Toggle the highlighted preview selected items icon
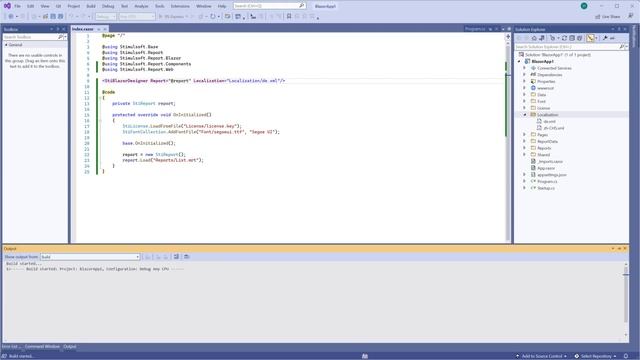Screen dimensions: 640x360 tap(590, 38)
